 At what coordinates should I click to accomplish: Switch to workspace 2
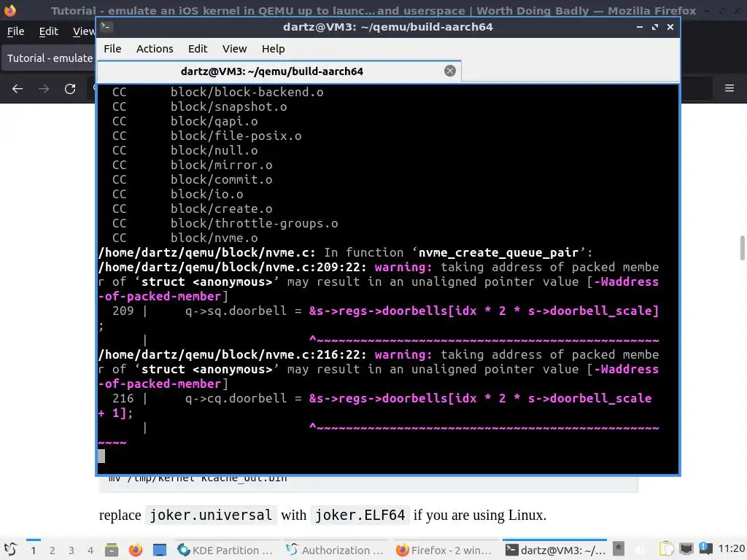tap(53, 551)
